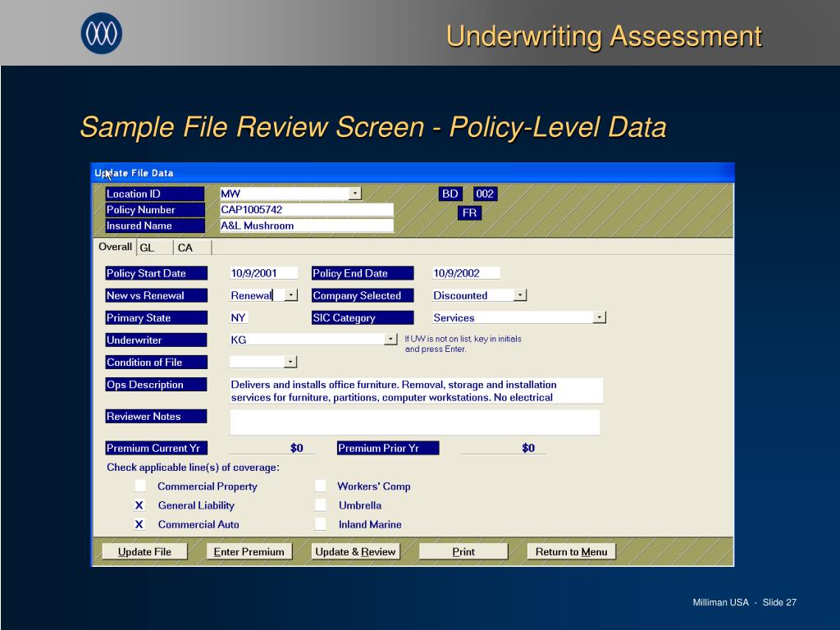This screenshot has width=840, height=630.
Task: Expand the SIC Category dropdown
Action: (x=600, y=317)
